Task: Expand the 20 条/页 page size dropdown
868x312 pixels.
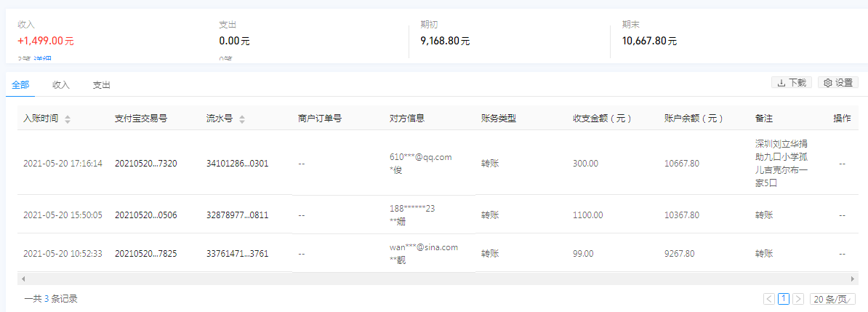Action: click(x=833, y=299)
